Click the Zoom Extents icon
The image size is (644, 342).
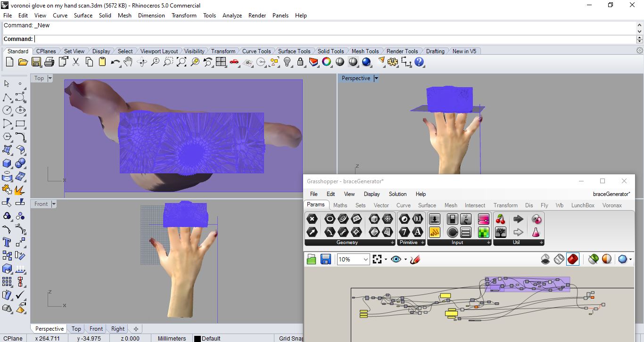coord(181,62)
